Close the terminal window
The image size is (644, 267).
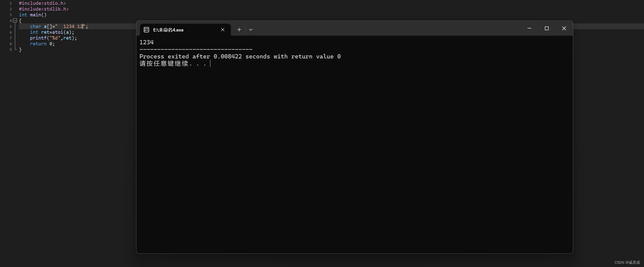[564, 28]
